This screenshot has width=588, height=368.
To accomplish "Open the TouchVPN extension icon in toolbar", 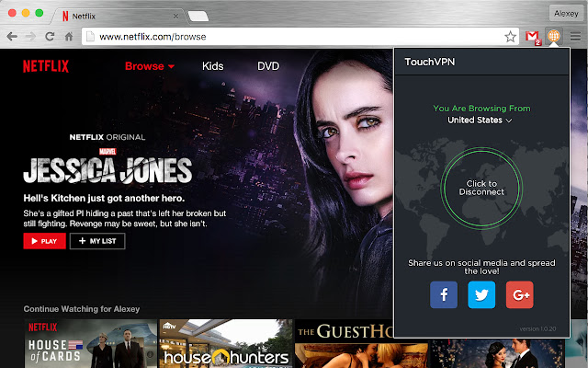I will pyautogui.click(x=554, y=37).
